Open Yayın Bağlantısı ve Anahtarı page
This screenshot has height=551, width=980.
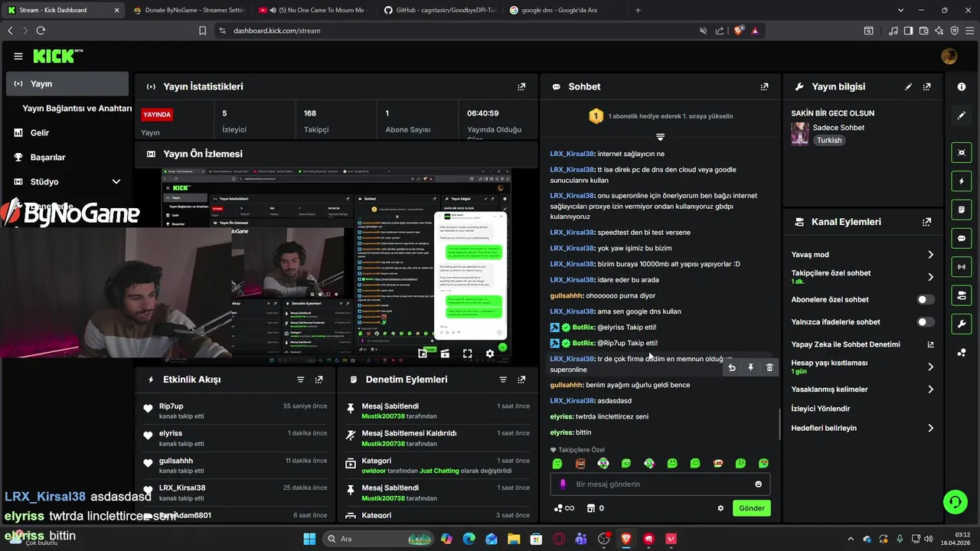click(77, 109)
